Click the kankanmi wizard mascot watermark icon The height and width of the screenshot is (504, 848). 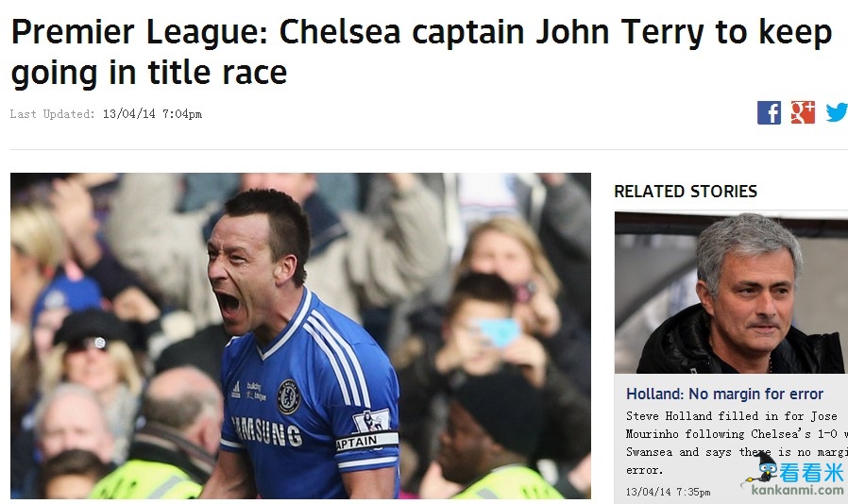click(762, 468)
